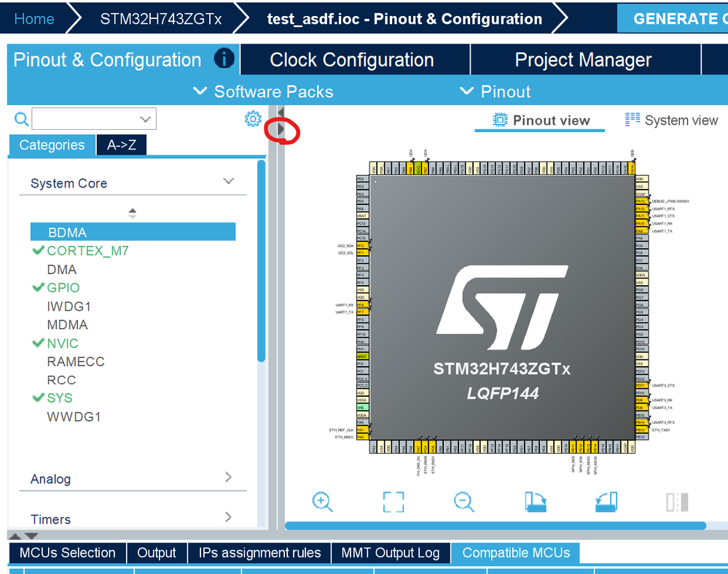Screen dimensions: 728x574
Task: Select pin PA10 labeled USART1_RX
Action: pyautogui.click(x=641, y=224)
